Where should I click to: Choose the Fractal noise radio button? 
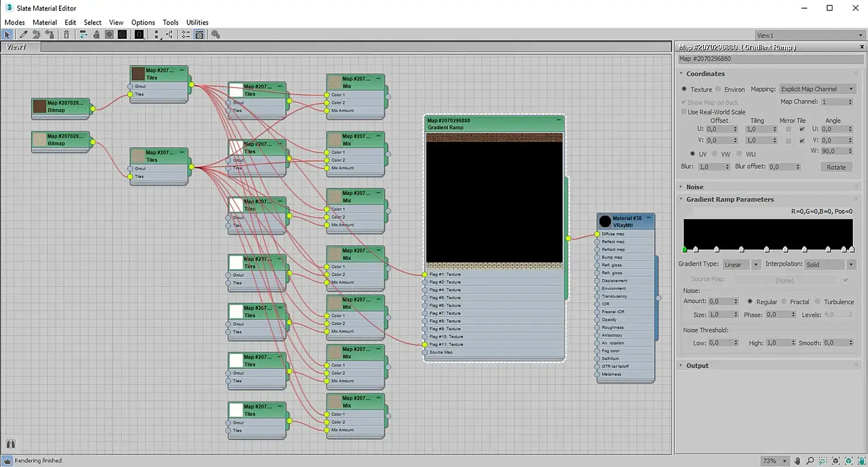coord(785,302)
